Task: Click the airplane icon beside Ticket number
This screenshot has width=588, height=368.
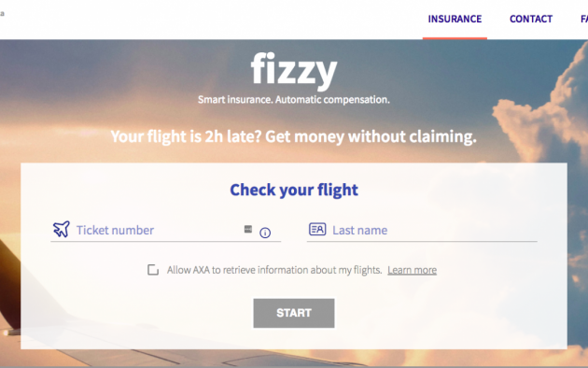Action: [x=61, y=229]
